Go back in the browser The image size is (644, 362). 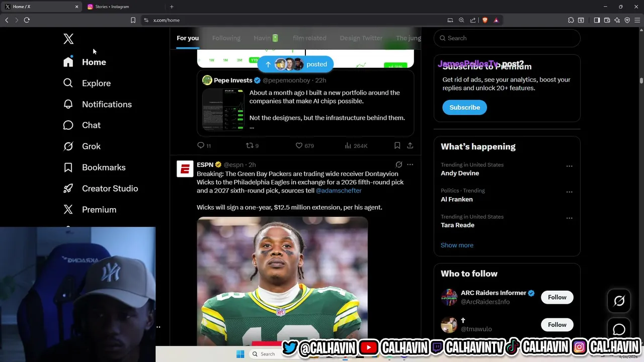7,20
